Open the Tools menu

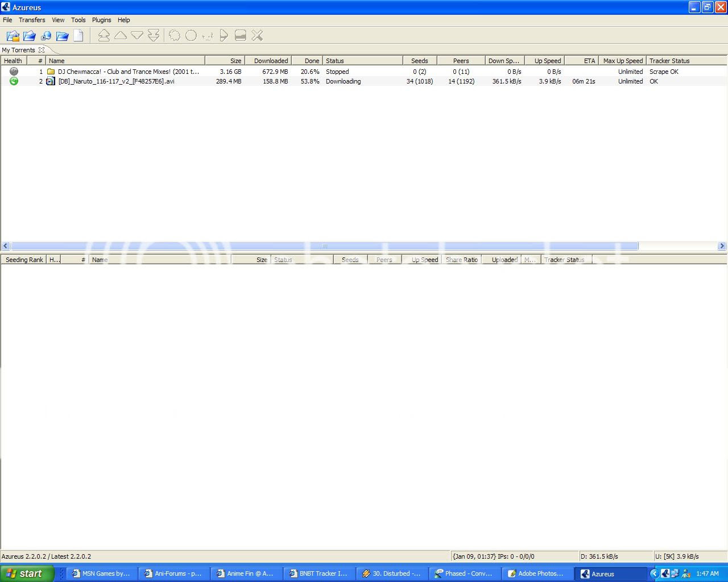click(x=78, y=20)
